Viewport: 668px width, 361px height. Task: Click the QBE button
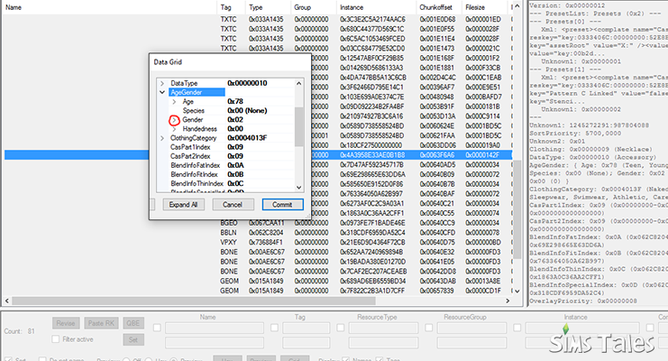coord(133,323)
